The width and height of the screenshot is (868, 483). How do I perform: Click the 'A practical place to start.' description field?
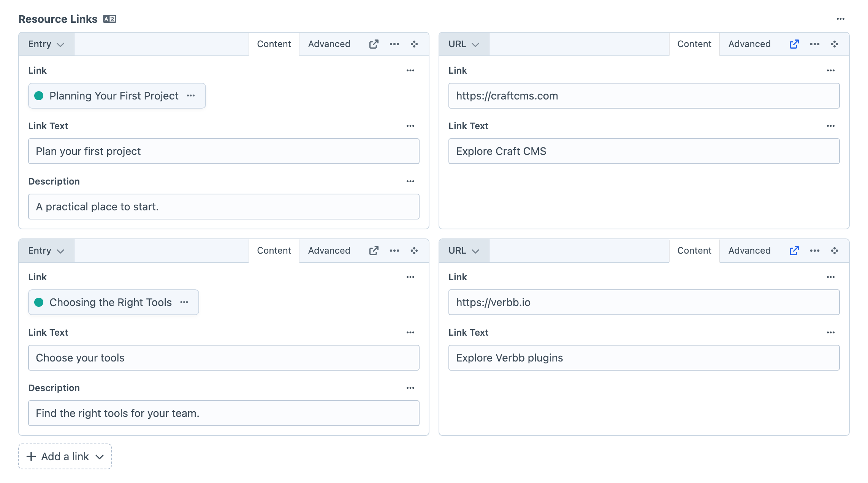[223, 207]
